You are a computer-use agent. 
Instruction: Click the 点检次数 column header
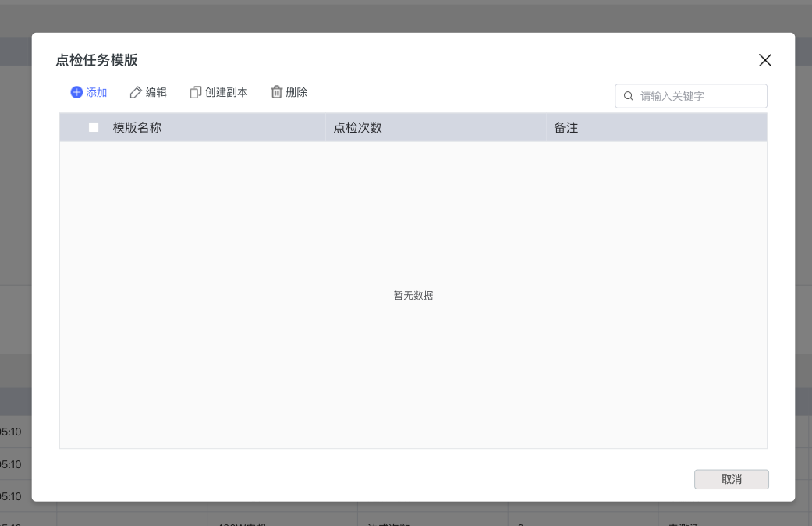[x=358, y=127]
